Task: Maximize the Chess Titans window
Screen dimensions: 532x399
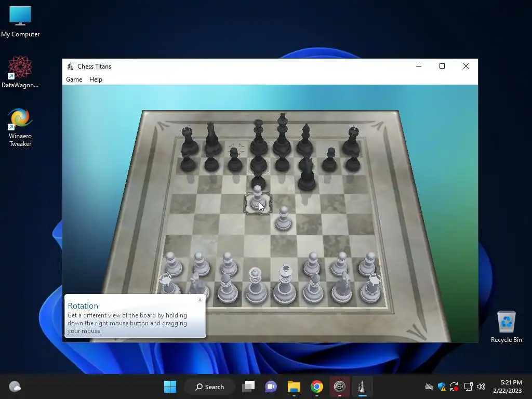Action: tap(442, 66)
